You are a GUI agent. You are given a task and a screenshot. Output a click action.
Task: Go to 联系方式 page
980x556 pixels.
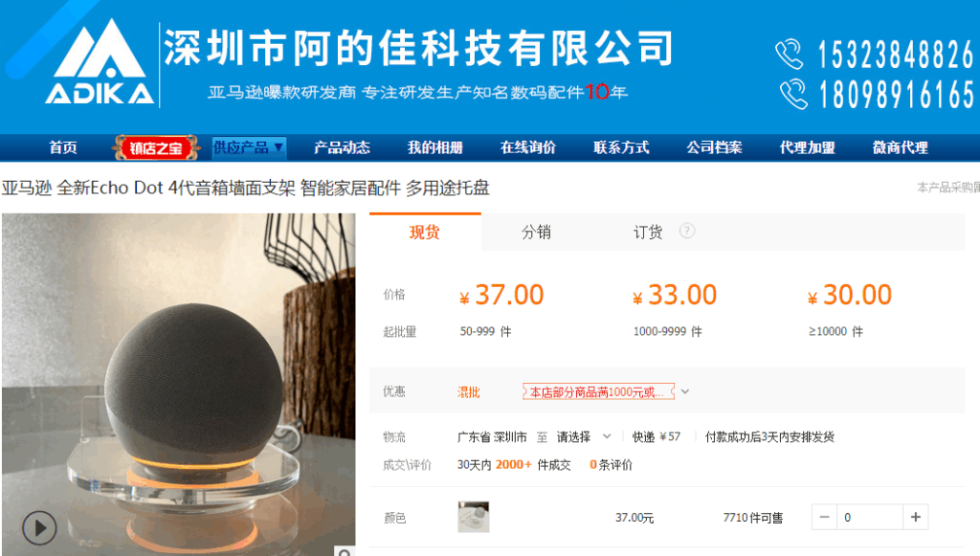[x=621, y=148]
